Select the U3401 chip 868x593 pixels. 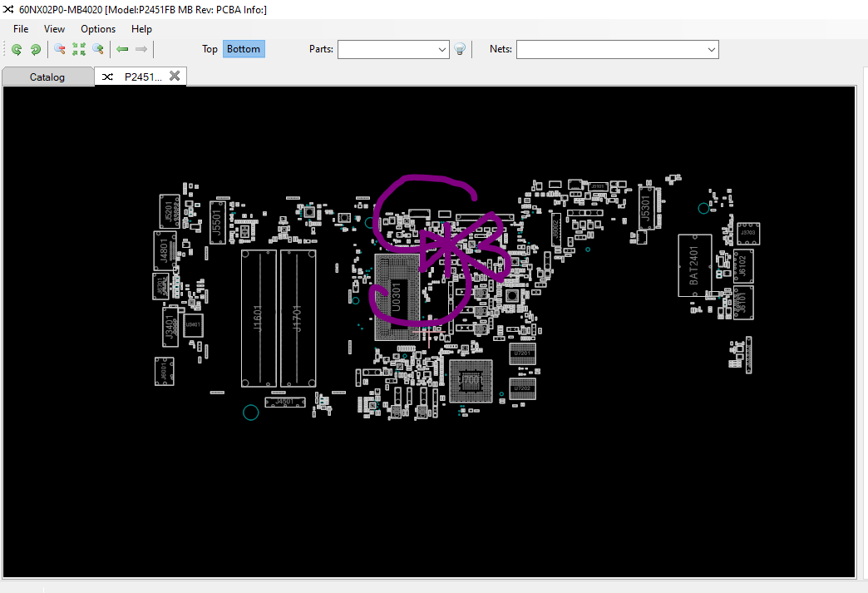click(x=193, y=325)
